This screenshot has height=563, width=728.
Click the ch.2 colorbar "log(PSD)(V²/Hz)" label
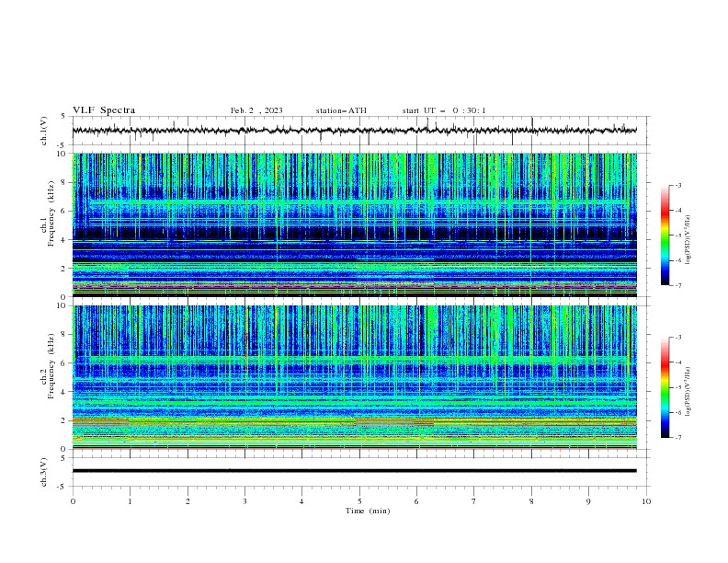pyautogui.click(x=688, y=391)
